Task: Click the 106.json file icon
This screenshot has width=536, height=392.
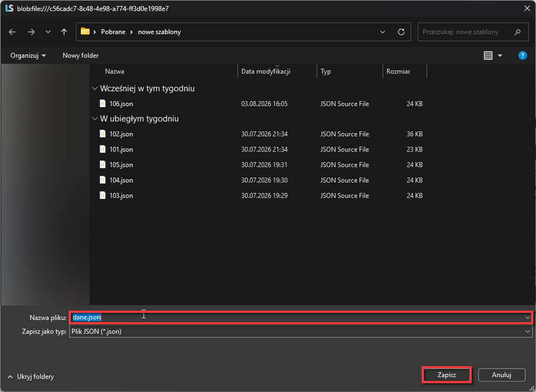Action: [103, 103]
